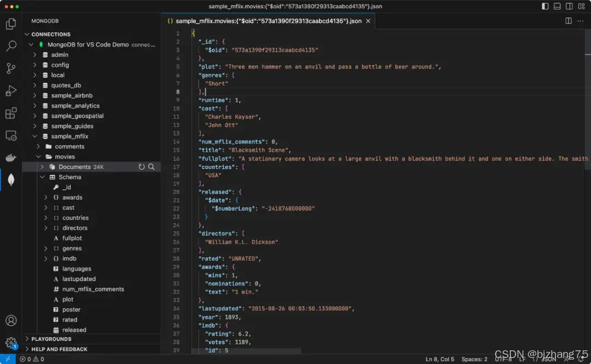Select the lastupdated schema field
The image size is (591, 364).
coord(79,279)
